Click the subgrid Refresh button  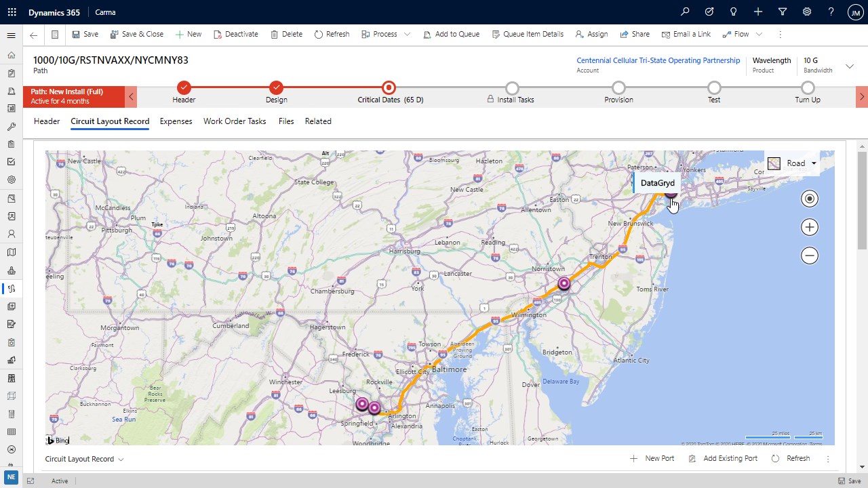coord(791,459)
